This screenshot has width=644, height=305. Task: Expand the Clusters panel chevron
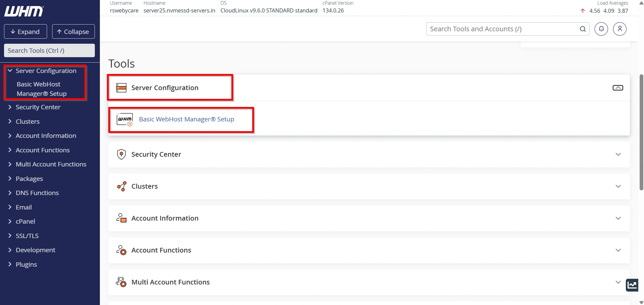[x=618, y=186]
